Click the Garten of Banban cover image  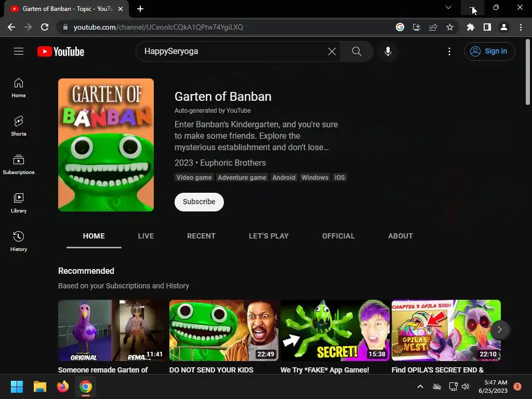click(106, 145)
